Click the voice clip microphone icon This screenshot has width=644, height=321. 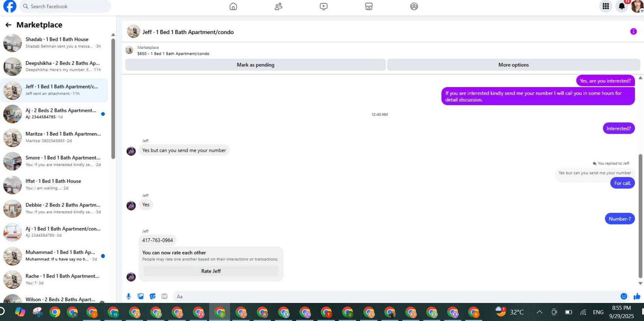click(x=129, y=296)
